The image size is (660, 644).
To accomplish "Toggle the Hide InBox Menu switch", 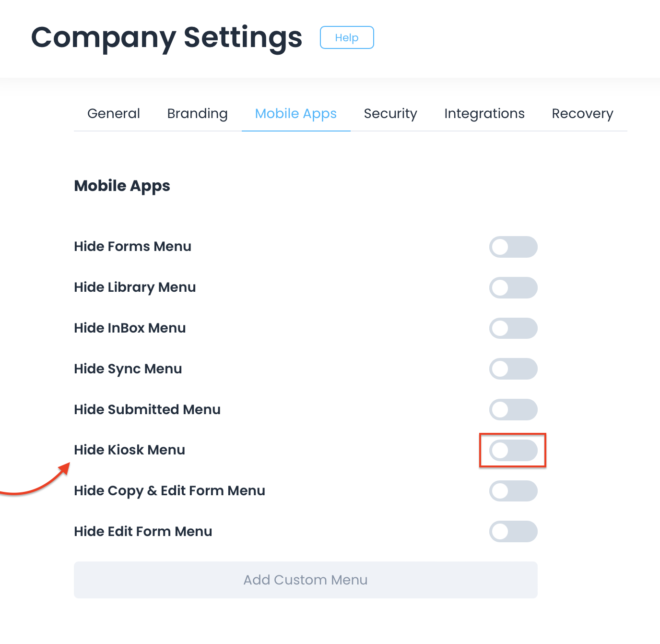I will tap(513, 329).
